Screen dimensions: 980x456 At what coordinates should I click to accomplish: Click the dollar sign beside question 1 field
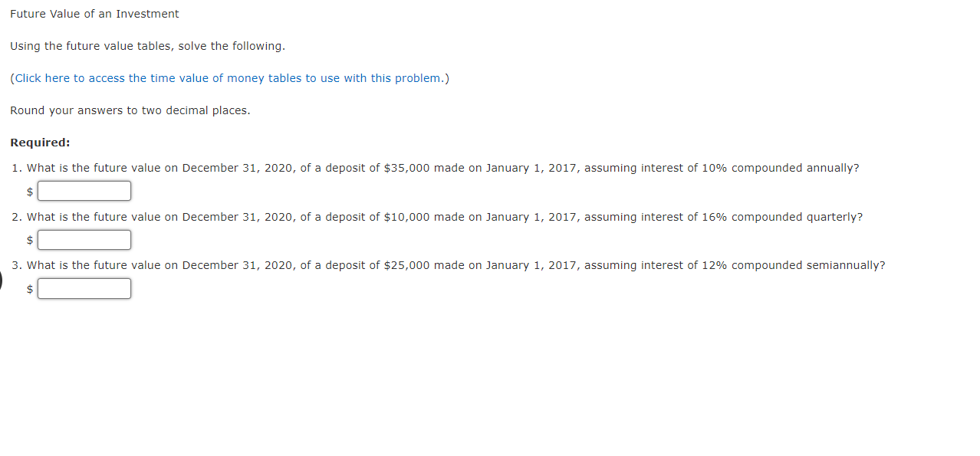click(x=30, y=192)
